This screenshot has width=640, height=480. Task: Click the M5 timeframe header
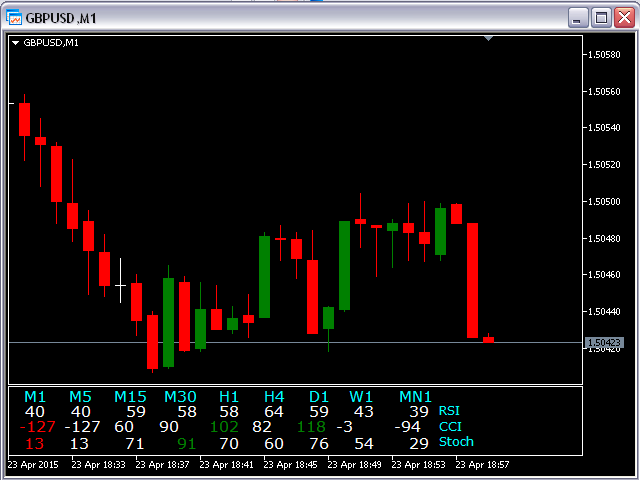coord(80,397)
